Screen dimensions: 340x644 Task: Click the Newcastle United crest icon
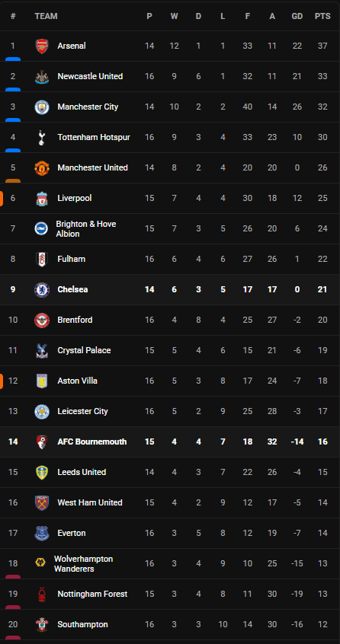[41, 76]
